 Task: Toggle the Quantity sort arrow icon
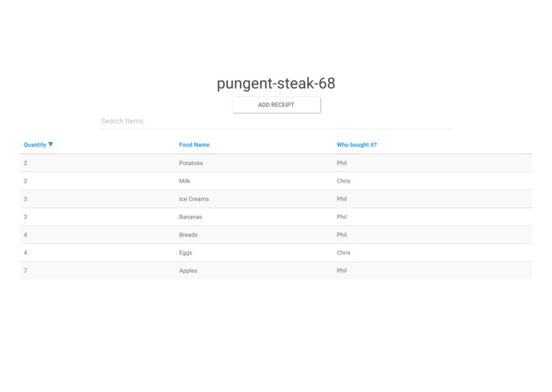click(51, 144)
